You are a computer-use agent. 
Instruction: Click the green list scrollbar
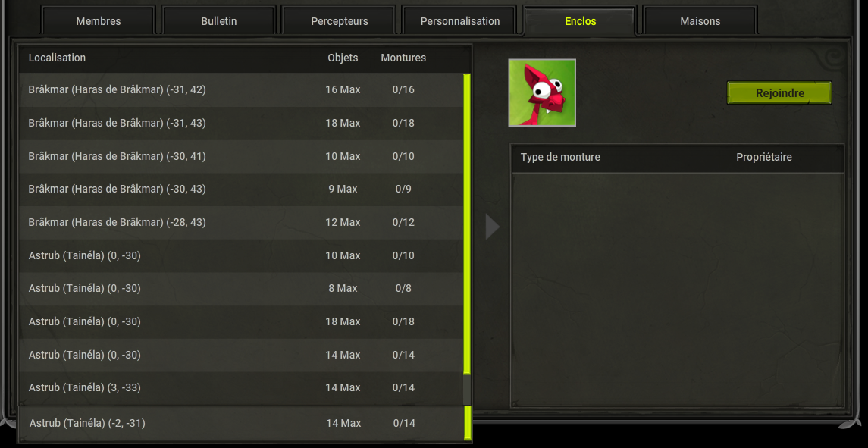[x=467, y=224]
